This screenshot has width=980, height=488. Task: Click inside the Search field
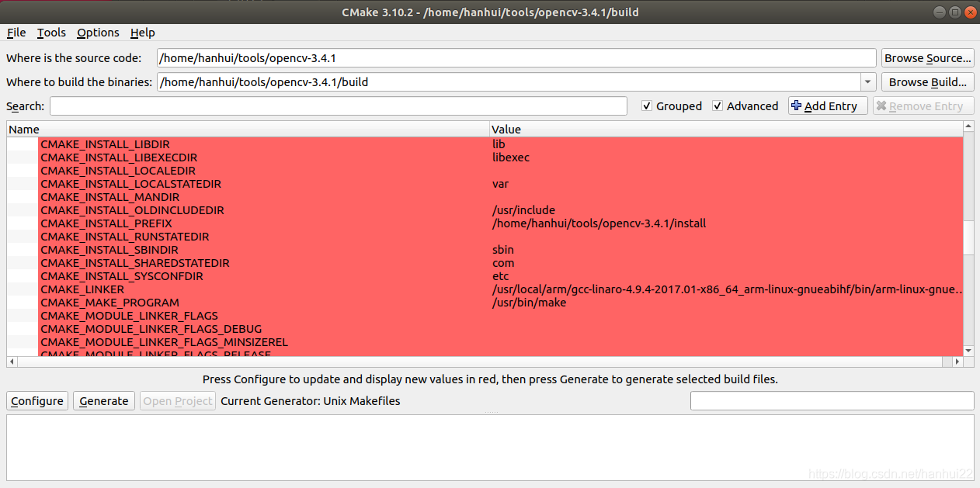[x=338, y=106]
